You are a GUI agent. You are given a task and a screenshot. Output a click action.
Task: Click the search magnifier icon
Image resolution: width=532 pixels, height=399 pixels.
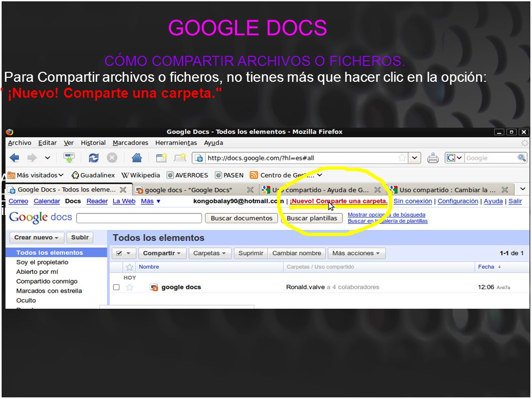pos(522,158)
